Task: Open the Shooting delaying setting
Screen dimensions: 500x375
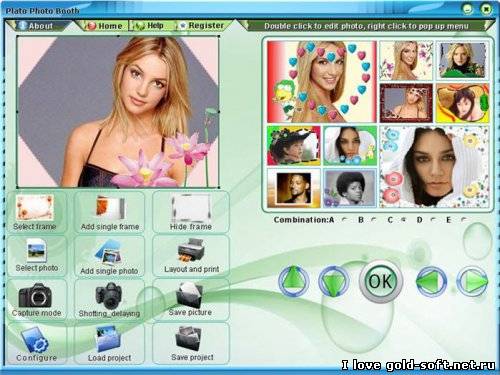Action: pyautogui.click(x=110, y=299)
